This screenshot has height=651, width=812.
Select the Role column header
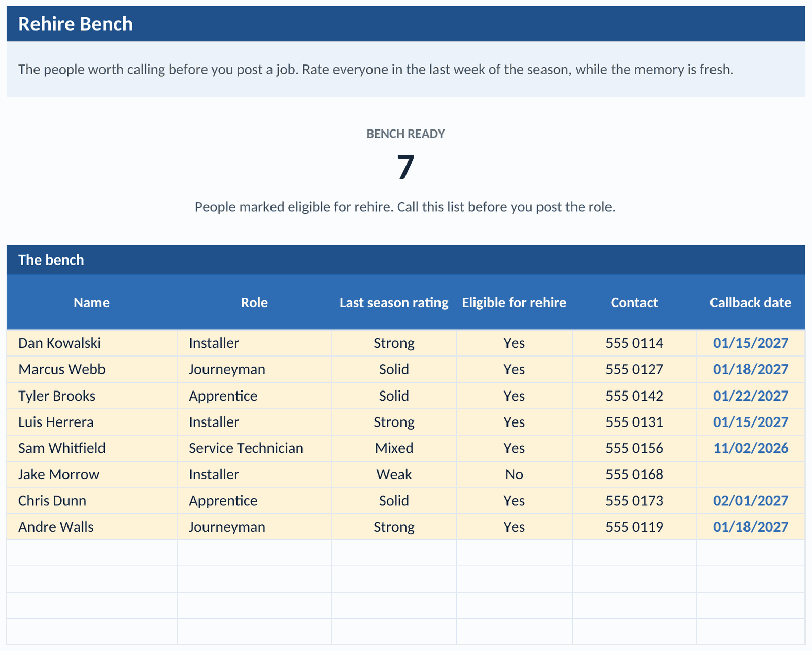(x=254, y=302)
